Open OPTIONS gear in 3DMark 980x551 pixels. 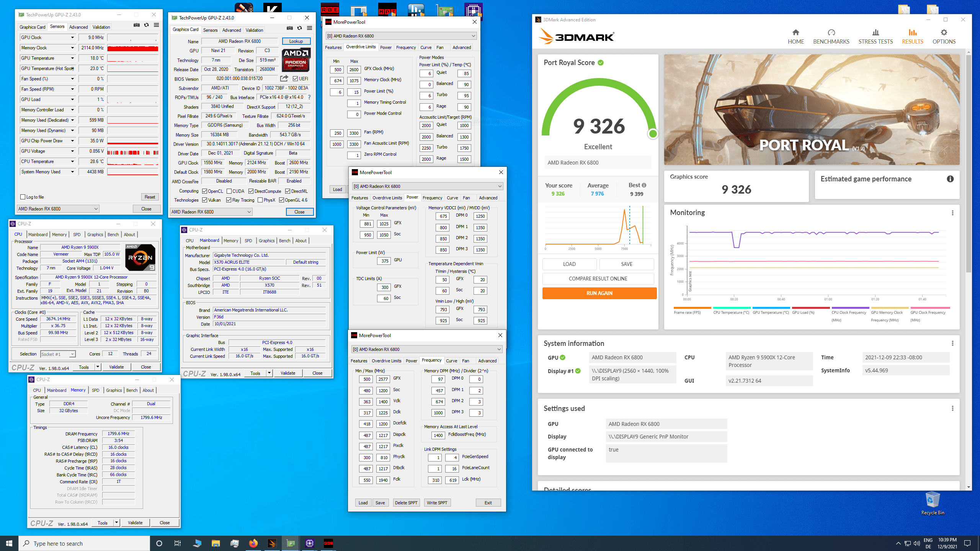pos(944,37)
